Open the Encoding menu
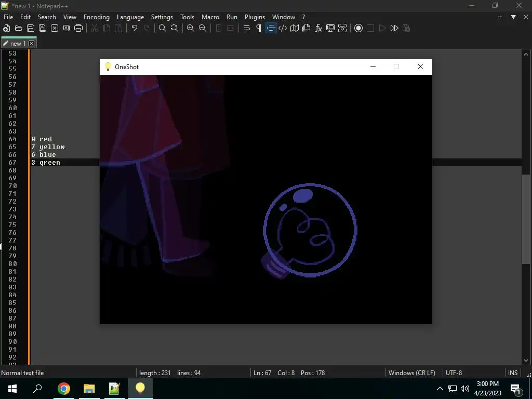Screen dimensions: 532x399 tap(97, 17)
